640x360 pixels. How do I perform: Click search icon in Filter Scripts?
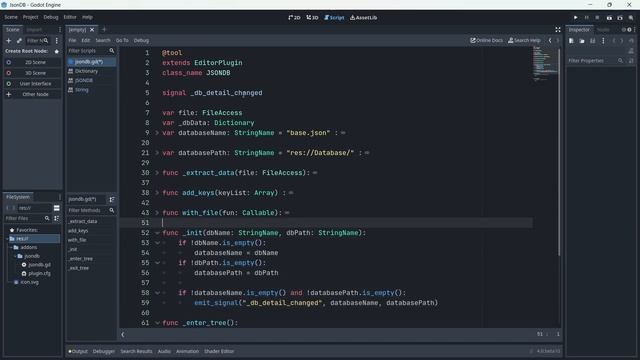(x=111, y=51)
